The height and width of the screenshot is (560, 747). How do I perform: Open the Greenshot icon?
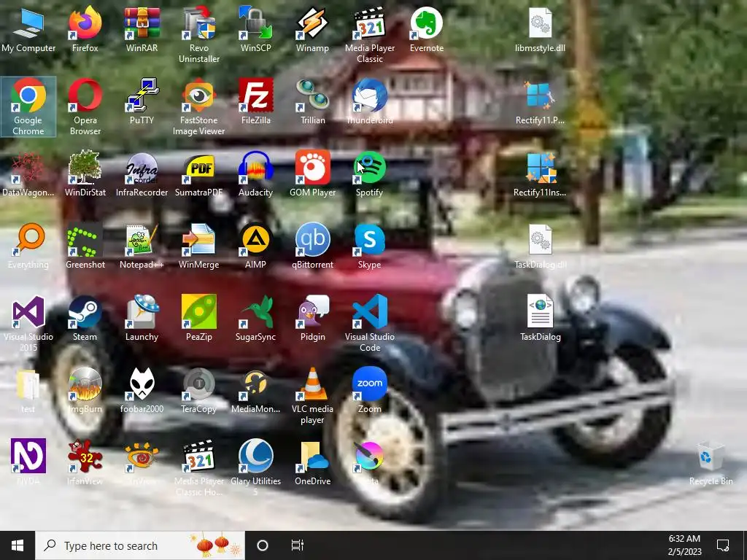(x=85, y=241)
